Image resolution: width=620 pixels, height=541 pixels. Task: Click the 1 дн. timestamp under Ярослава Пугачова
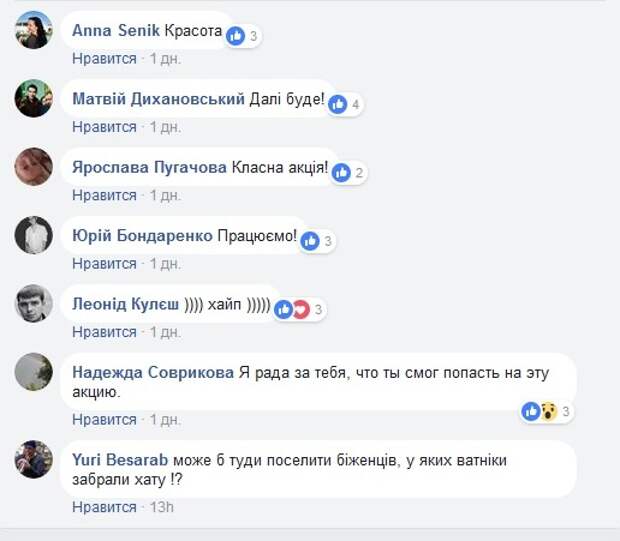(165, 195)
